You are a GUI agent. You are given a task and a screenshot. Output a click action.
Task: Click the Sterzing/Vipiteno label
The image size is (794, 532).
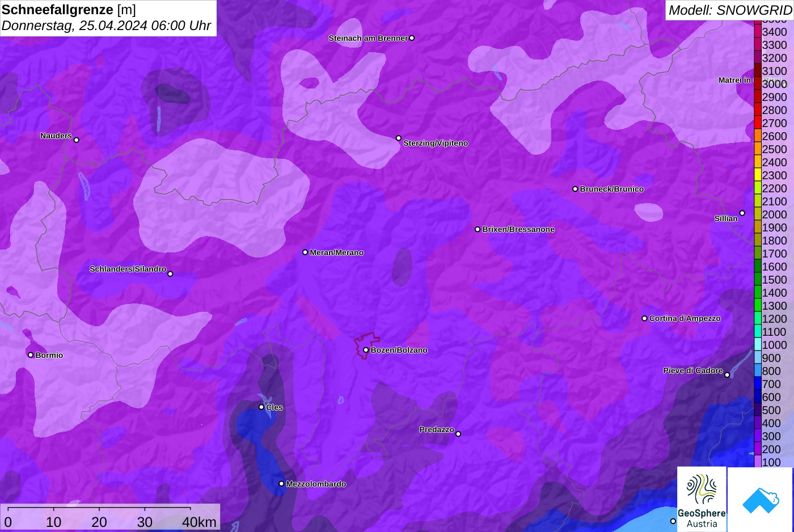pyautogui.click(x=436, y=143)
